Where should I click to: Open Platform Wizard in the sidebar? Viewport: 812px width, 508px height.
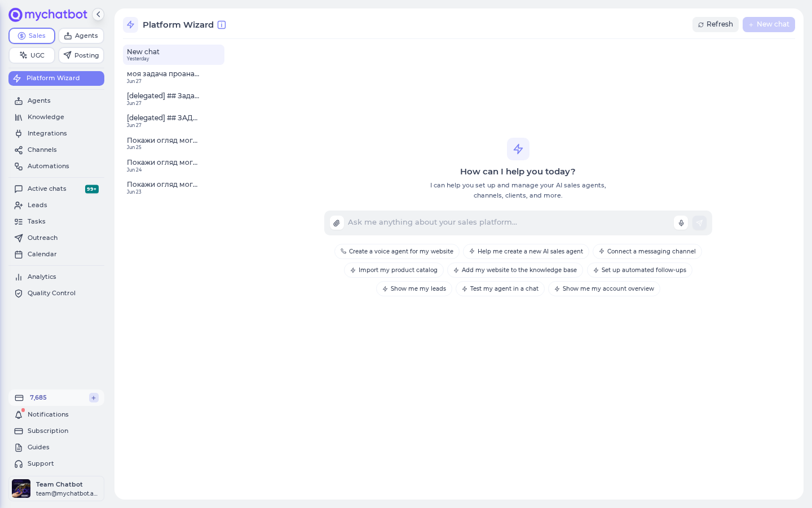[x=56, y=78]
